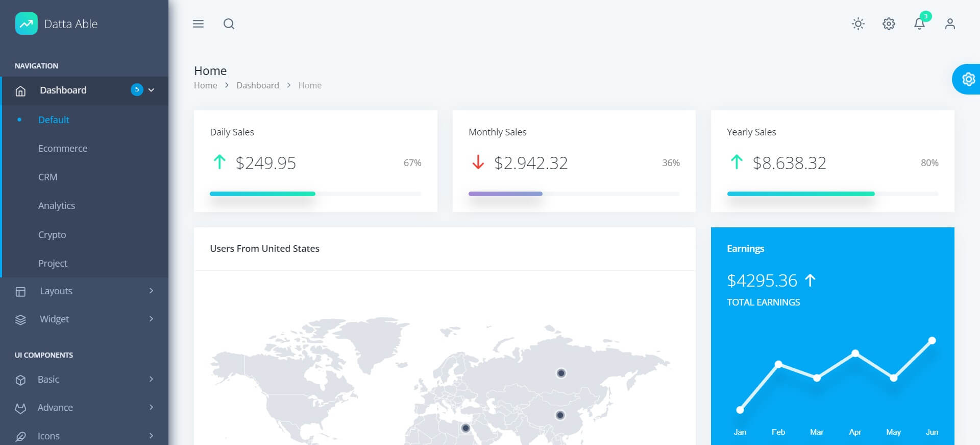Collapse sidebar with the hamburger menu icon
The height and width of the screenshot is (445, 980).
(198, 24)
